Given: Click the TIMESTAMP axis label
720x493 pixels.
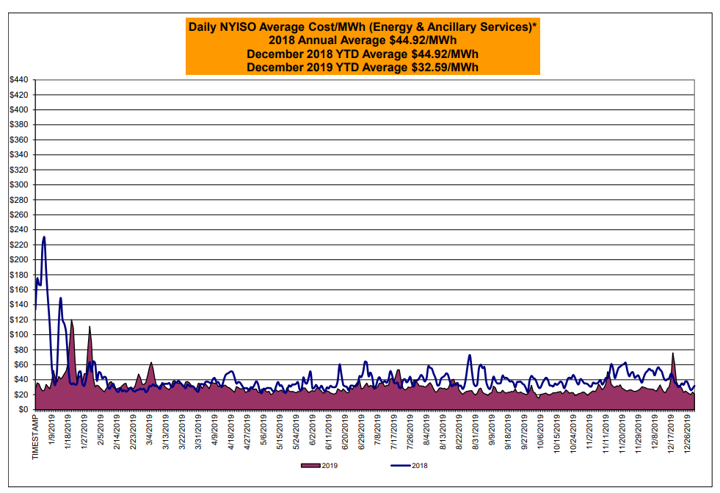Looking at the screenshot, I should coord(35,436).
